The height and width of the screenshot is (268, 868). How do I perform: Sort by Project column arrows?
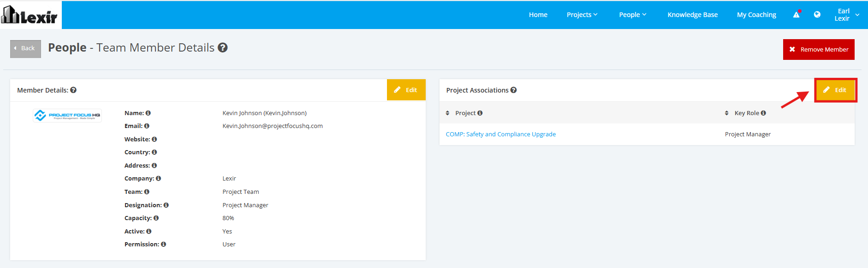coord(447,113)
